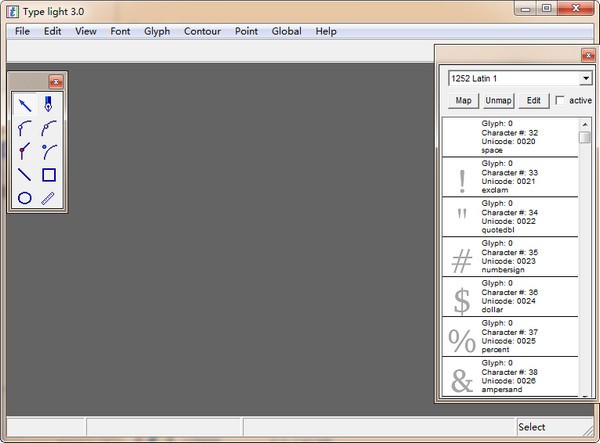The image size is (600, 443).
Task: Select the red corner point tool
Action: click(25, 151)
